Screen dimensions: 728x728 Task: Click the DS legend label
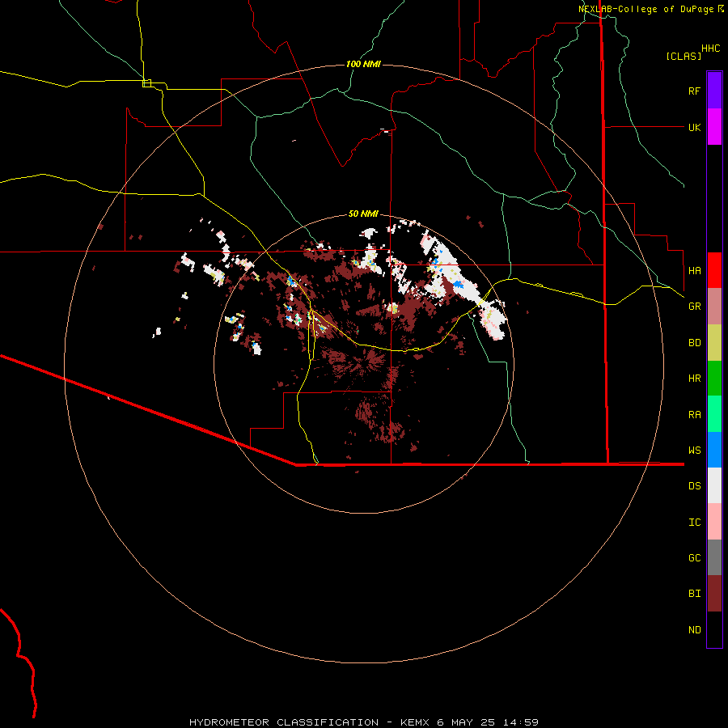pyautogui.click(x=694, y=486)
